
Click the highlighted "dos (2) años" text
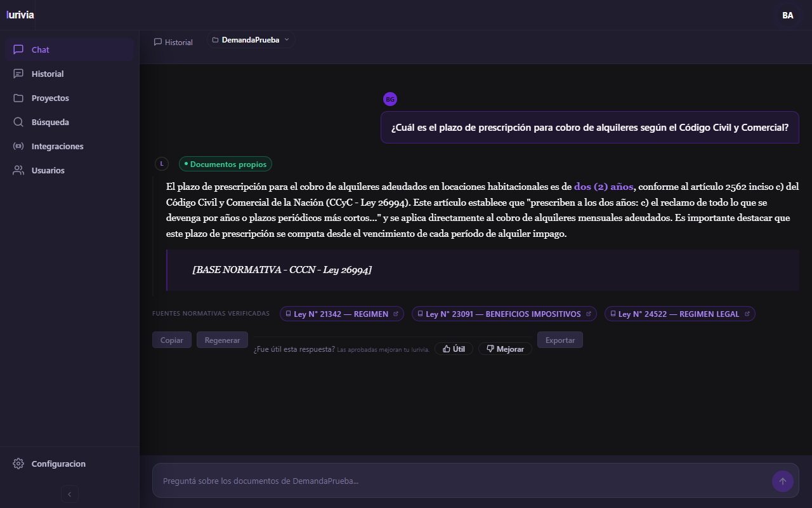[x=604, y=187]
